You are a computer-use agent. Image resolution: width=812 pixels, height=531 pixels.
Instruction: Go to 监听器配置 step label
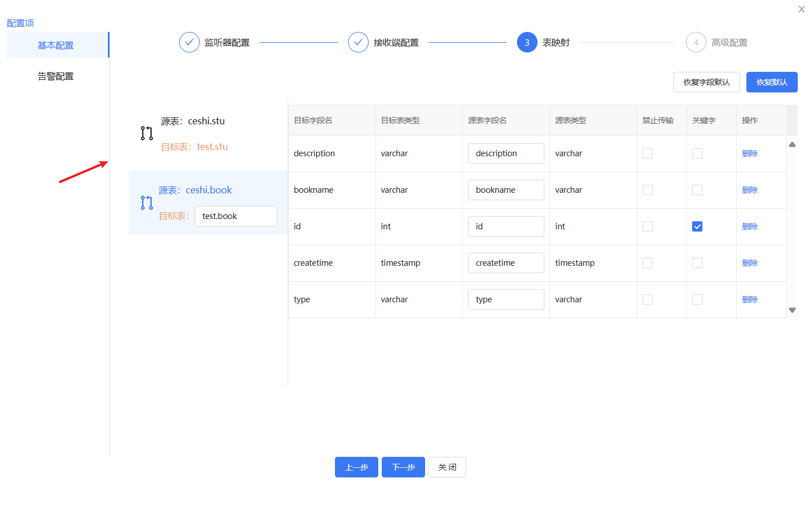227,43
